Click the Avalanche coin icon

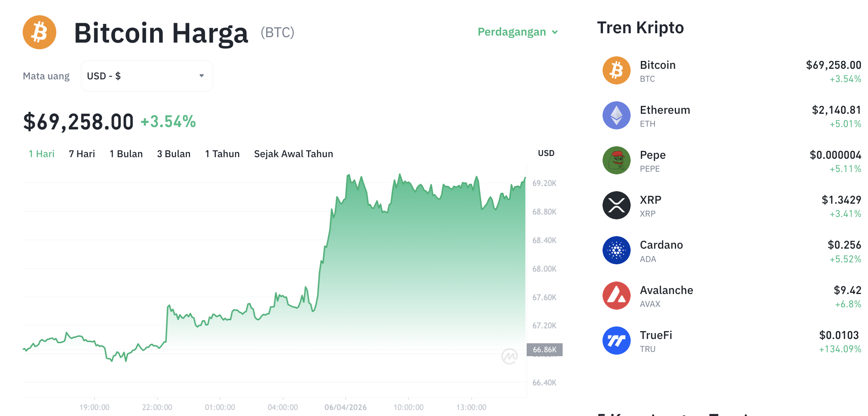[616, 296]
